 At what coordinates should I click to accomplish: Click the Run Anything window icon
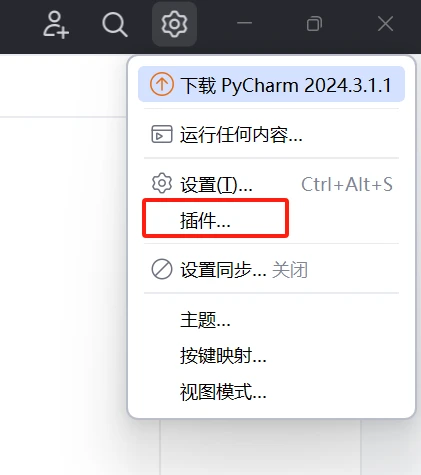coord(162,134)
